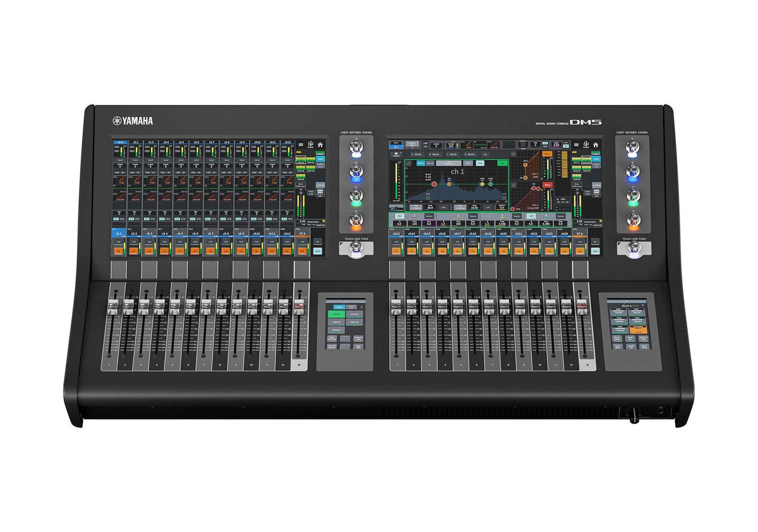Tap the highlighted Gain field for band 1
The height and width of the screenshot is (532, 758).
point(429,223)
